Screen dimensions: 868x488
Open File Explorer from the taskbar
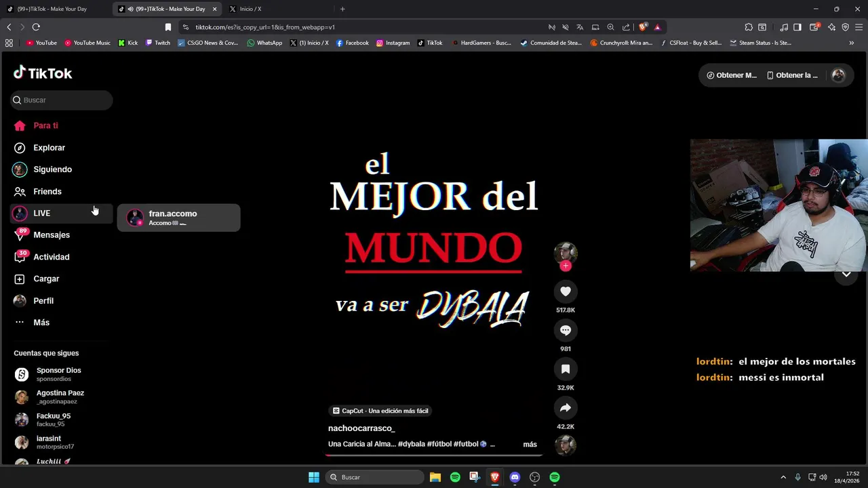click(435, 477)
